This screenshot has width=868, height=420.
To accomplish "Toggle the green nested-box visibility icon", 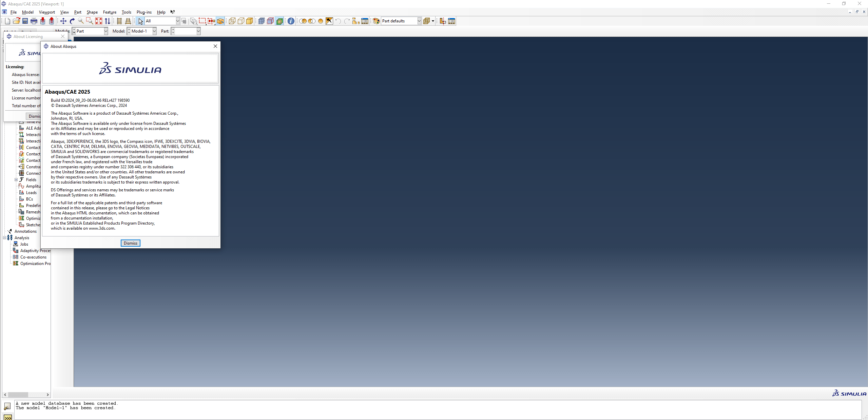I will 279,21.
